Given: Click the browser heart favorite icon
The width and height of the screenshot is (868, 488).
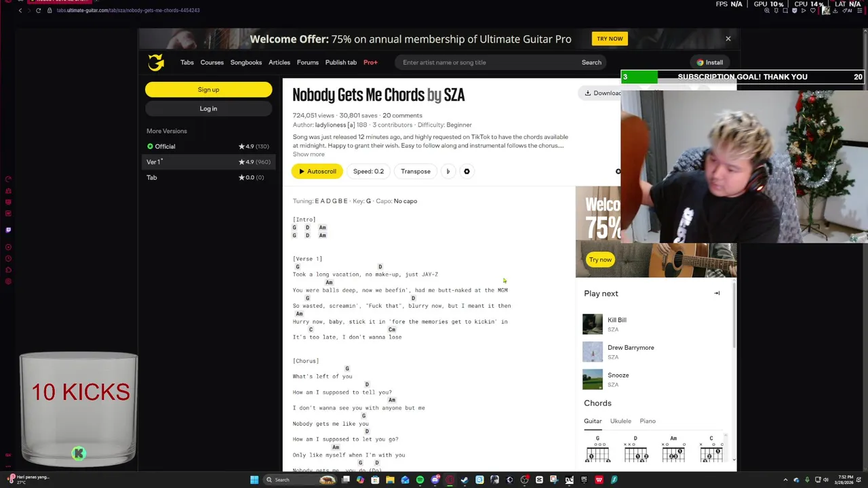Looking at the screenshot, I should [813, 10].
